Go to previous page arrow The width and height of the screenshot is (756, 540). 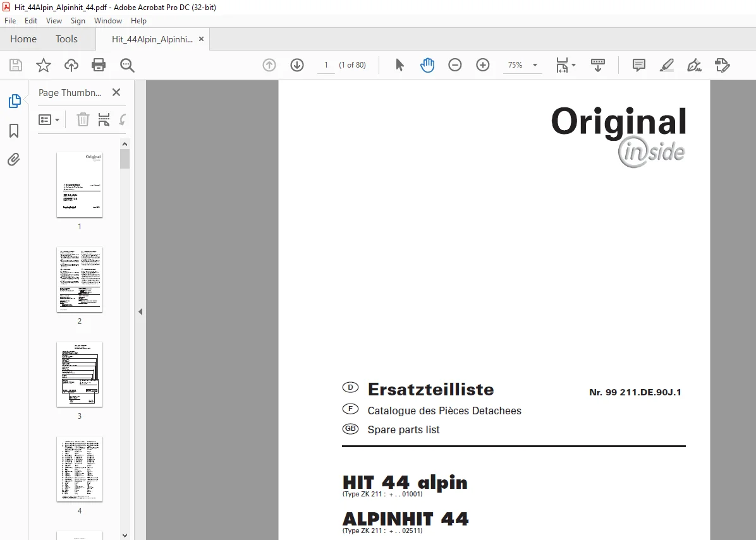pos(269,65)
